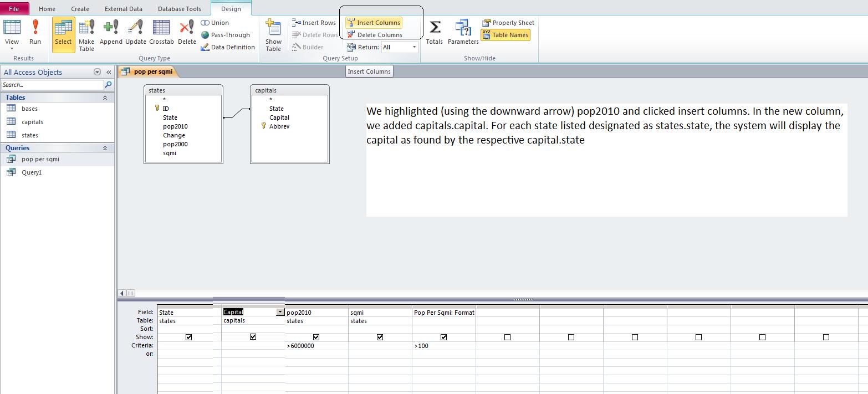Uncheck Show for the Capital column
Screen dimensions: 868x394
coord(253,337)
